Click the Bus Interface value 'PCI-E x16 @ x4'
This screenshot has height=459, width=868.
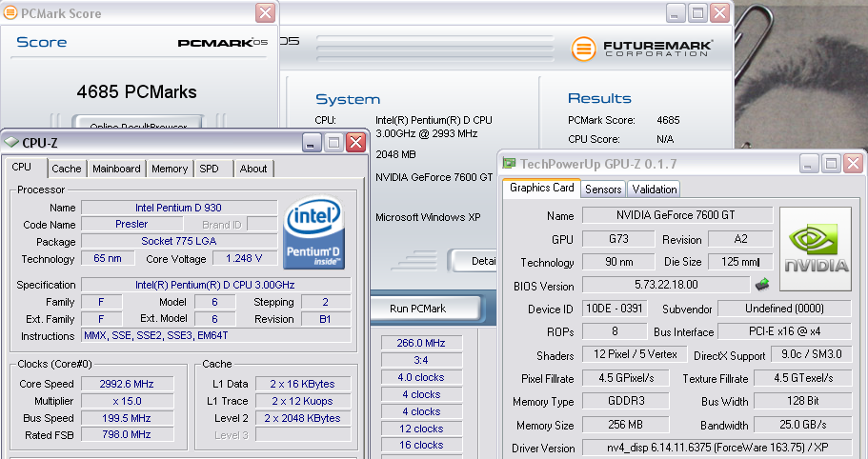click(784, 331)
